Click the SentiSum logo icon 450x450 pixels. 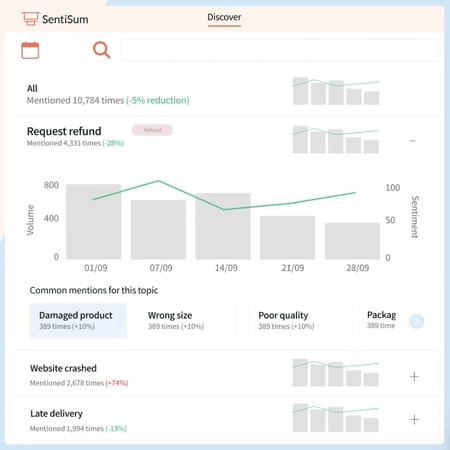30,18
